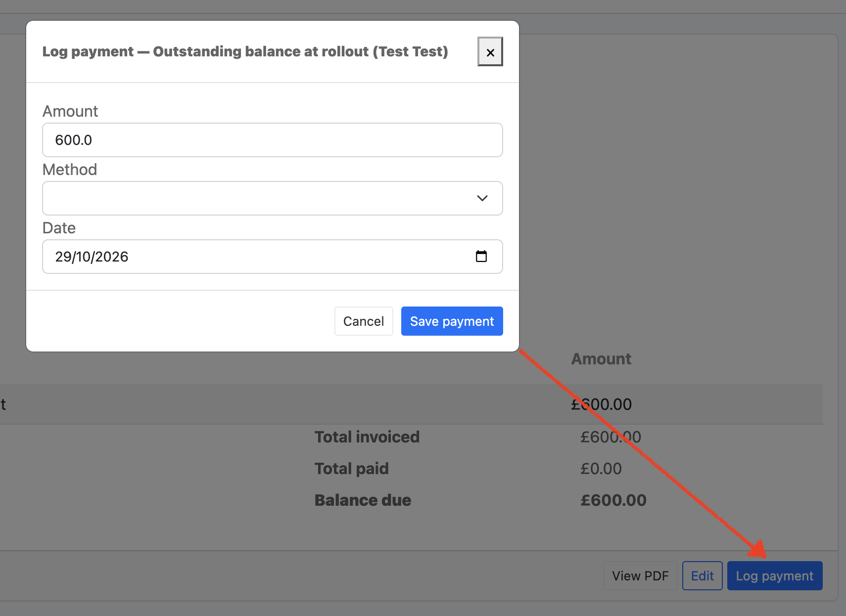Click into the Amount input field
Viewport: 846px width, 616px height.
pyautogui.click(x=273, y=140)
